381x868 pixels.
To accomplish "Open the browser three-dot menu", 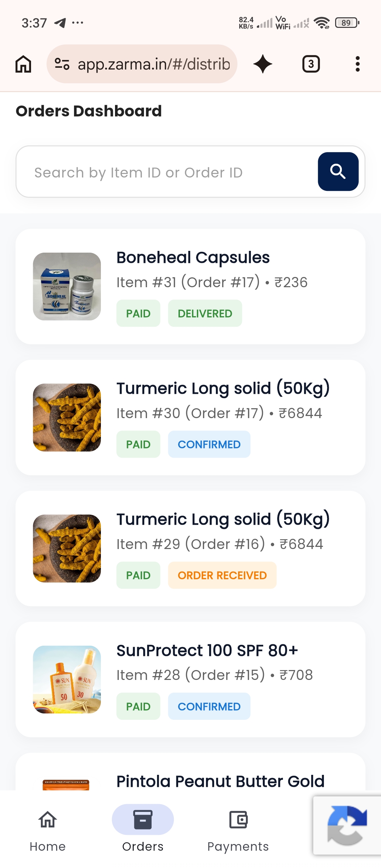I will coord(357,64).
